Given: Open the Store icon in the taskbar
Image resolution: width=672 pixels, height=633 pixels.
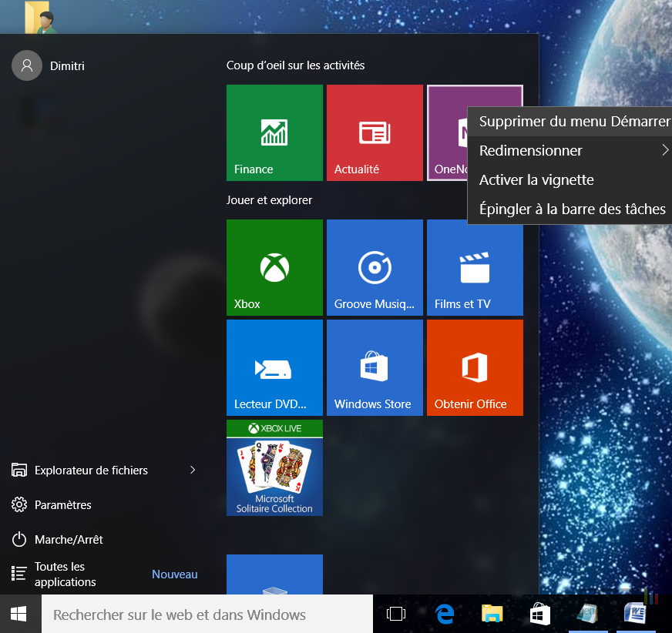Looking at the screenshot, I should point(540,614).
